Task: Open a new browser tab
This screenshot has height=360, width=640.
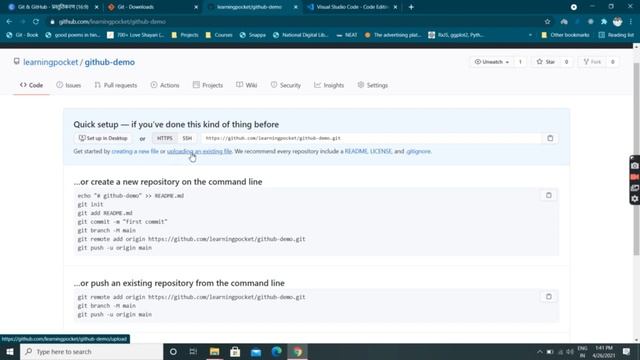Action: (x=411, y=7)
